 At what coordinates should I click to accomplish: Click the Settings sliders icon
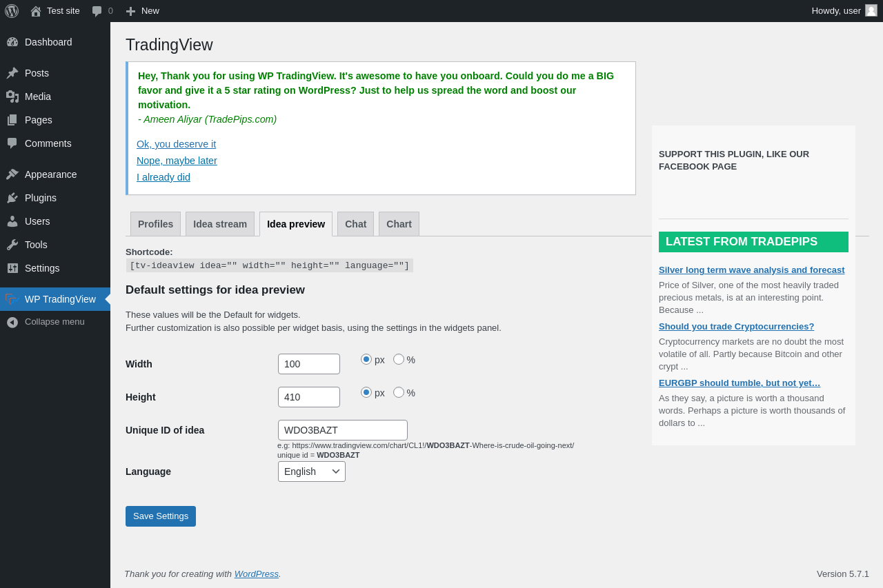tap(12, 268)
